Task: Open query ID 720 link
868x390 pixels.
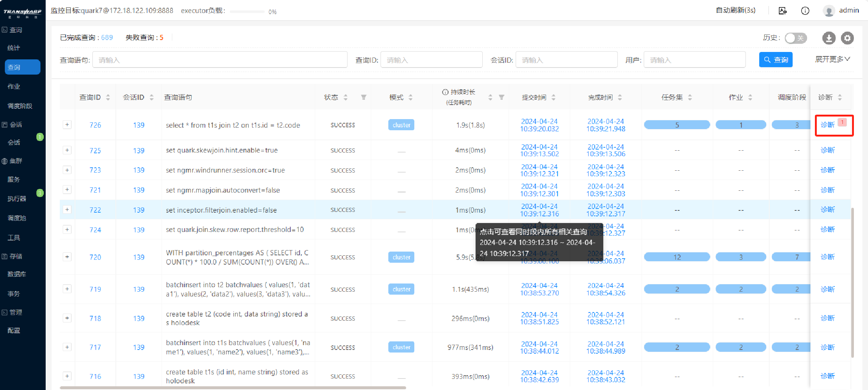Action: pos(95,257)
